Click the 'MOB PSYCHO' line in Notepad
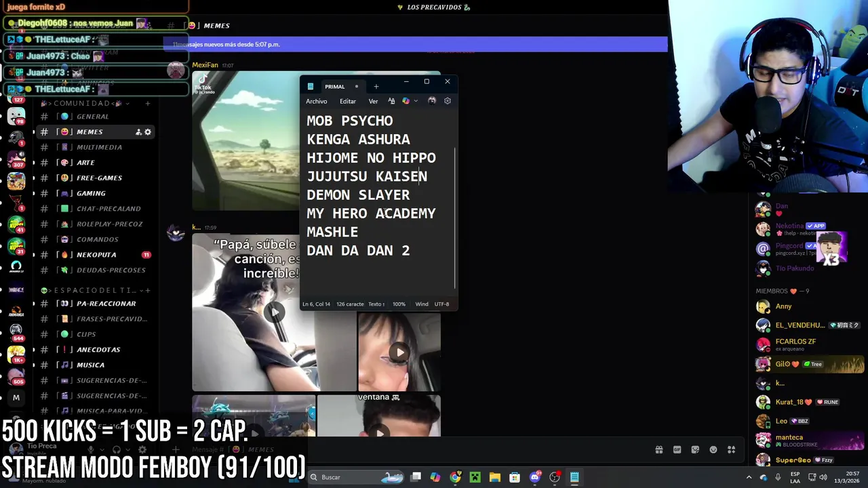This screenshot has width=868, height=488. pos(350,121)
